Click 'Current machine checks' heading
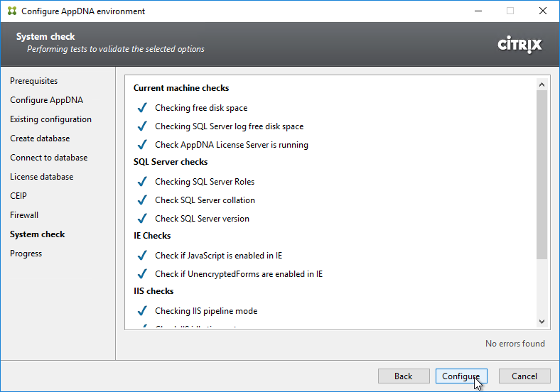 [181, 88]
